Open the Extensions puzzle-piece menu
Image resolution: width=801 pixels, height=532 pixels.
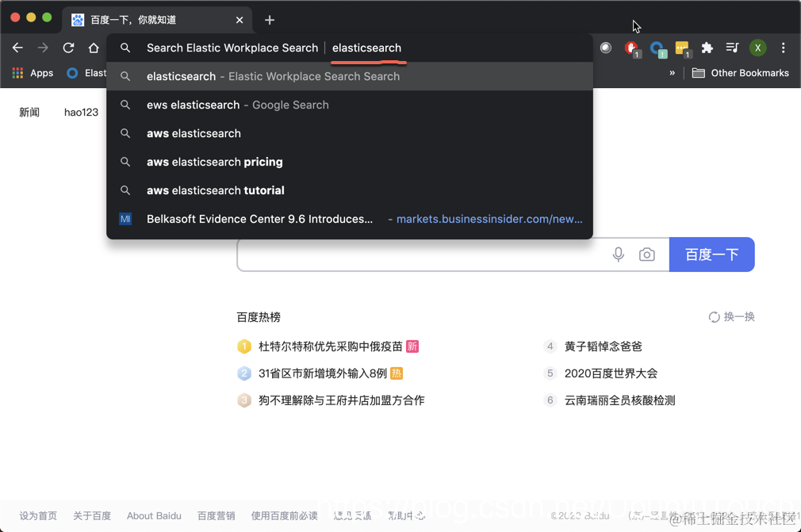(x=707, y=48)
